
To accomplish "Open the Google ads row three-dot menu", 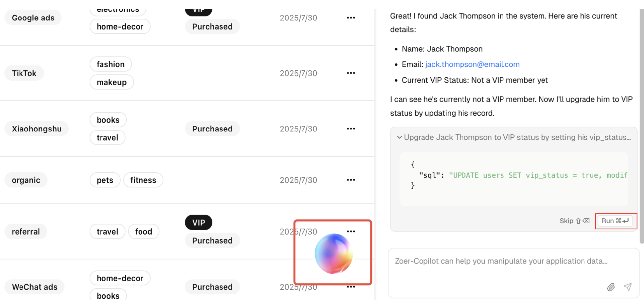I will (x=351, y=18).
